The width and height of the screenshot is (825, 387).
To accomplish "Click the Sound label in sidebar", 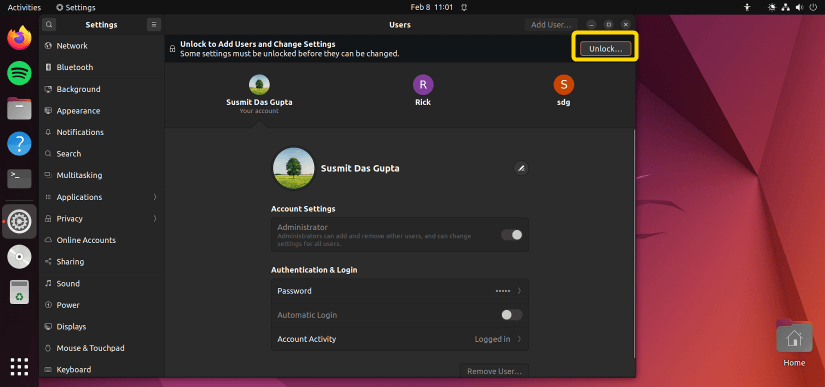I will 68,283.
